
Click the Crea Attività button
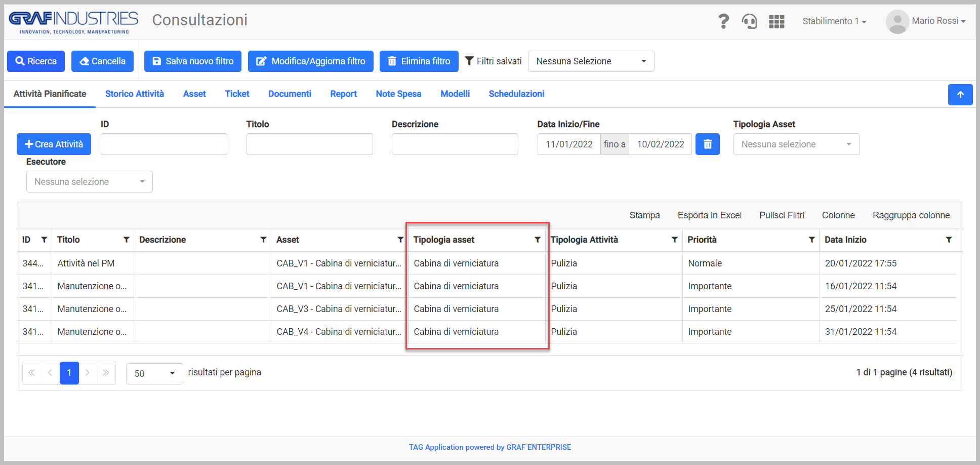54,144
